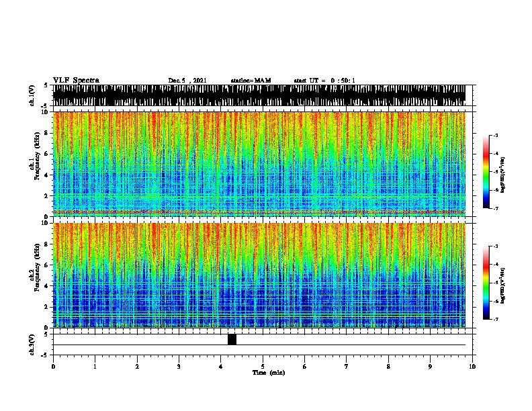This screenshot has width=532, height=411.
Task: Click the "-7" label on ch.2 color scale
Action: [x=495, y=319]
